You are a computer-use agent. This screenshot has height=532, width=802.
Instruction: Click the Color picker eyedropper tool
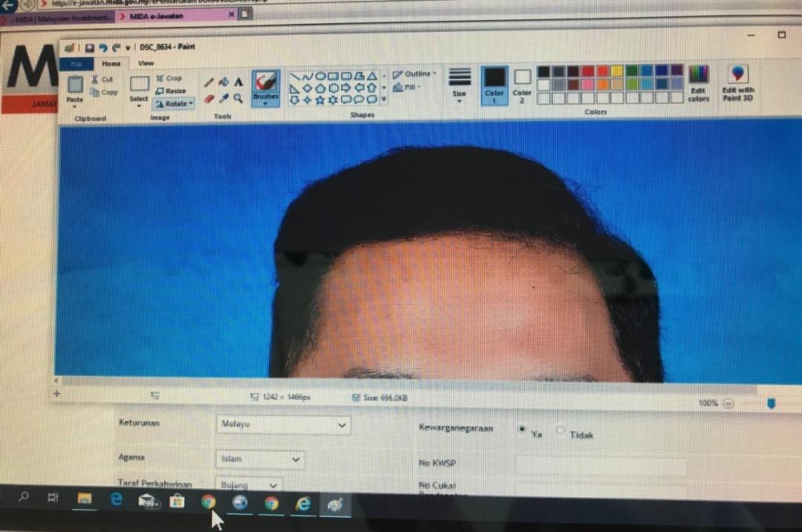(223, 98)
